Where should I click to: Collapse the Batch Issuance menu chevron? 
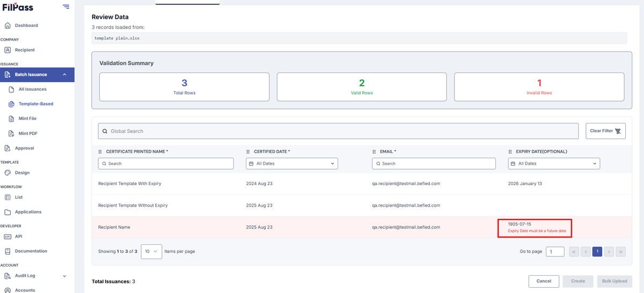tap(64, 75)
